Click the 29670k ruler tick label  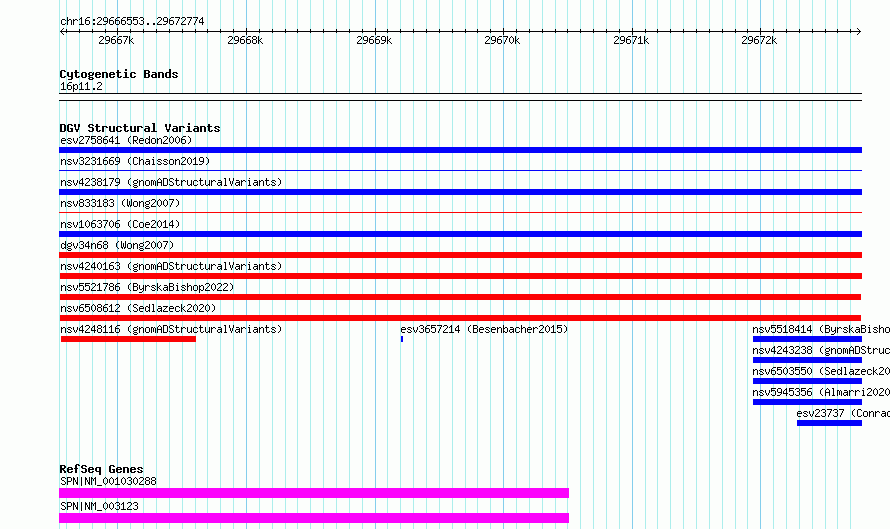coord(502,40)
